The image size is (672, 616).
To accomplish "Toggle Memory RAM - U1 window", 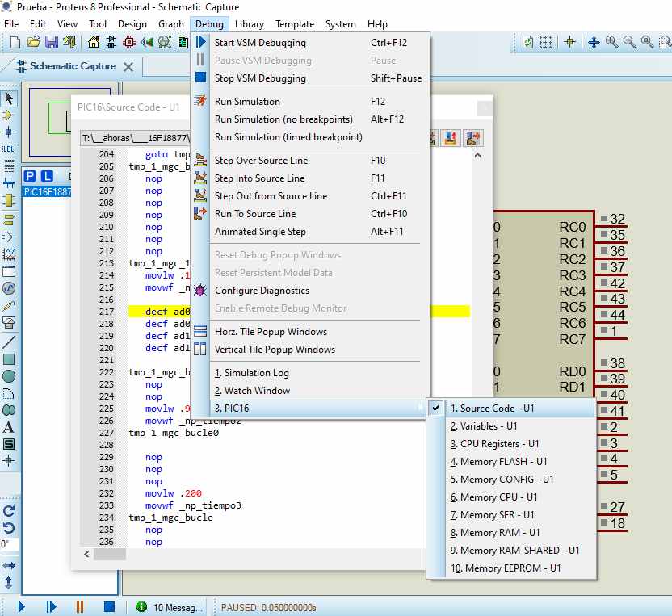I will [x=512, y=533].
